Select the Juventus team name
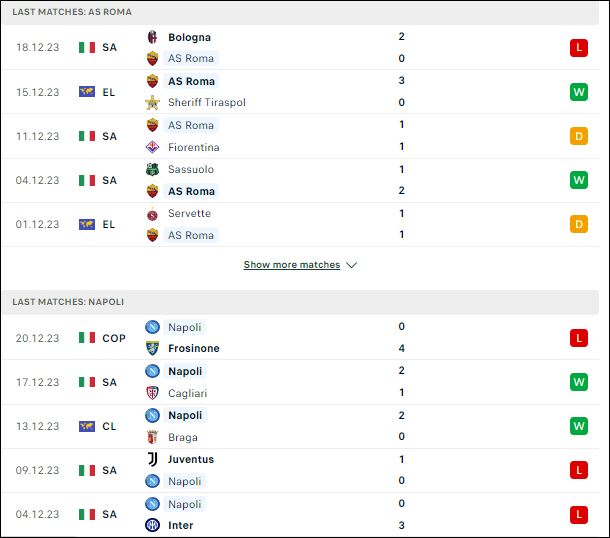 tap(191, 459)
